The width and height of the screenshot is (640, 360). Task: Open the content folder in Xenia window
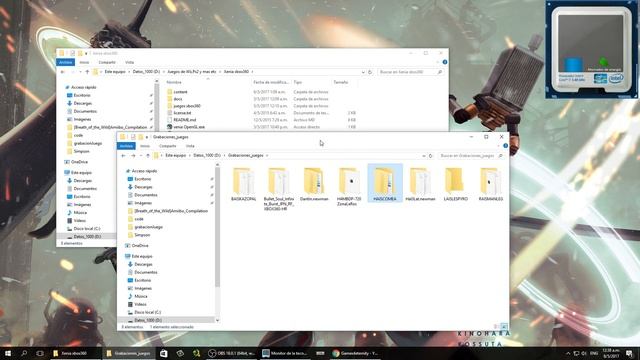tap(178, 92)
